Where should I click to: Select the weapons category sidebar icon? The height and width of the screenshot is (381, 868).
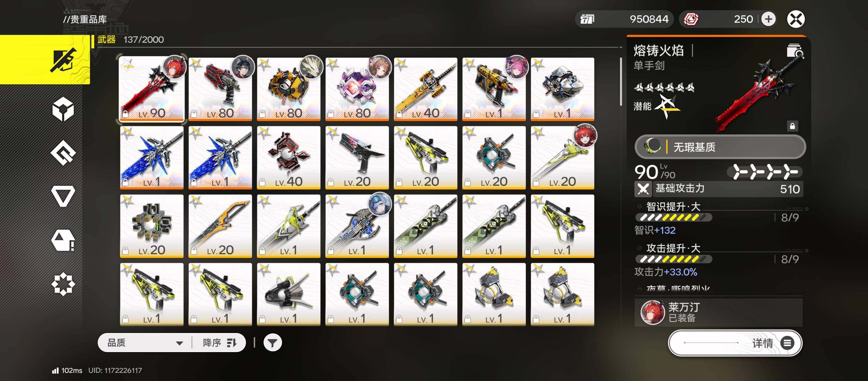63,60
